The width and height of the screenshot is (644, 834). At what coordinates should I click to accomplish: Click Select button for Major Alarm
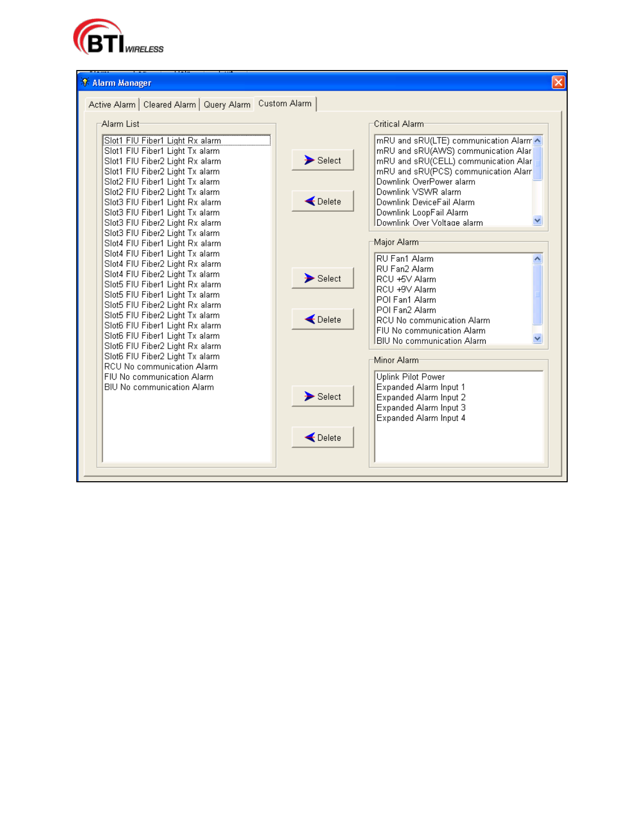[x=323, y=278]
